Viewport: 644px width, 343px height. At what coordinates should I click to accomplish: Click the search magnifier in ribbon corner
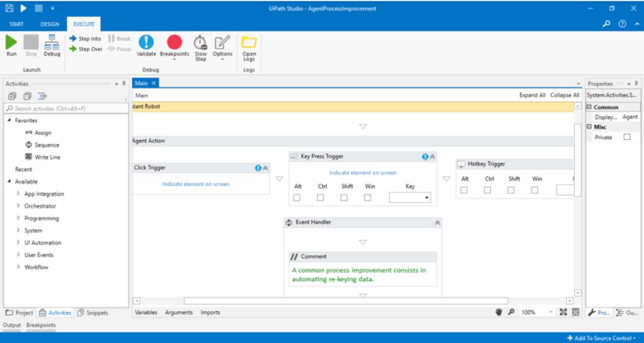pos(606,24)
